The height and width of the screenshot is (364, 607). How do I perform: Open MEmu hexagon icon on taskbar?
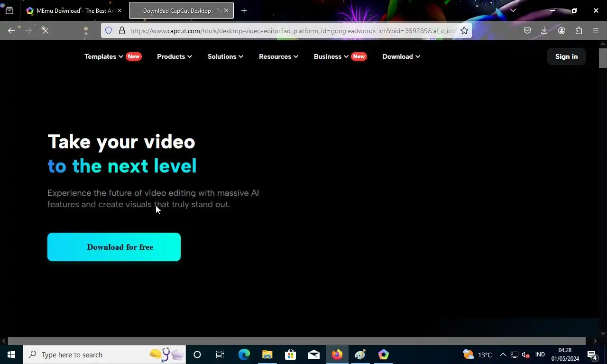(383, 355)
